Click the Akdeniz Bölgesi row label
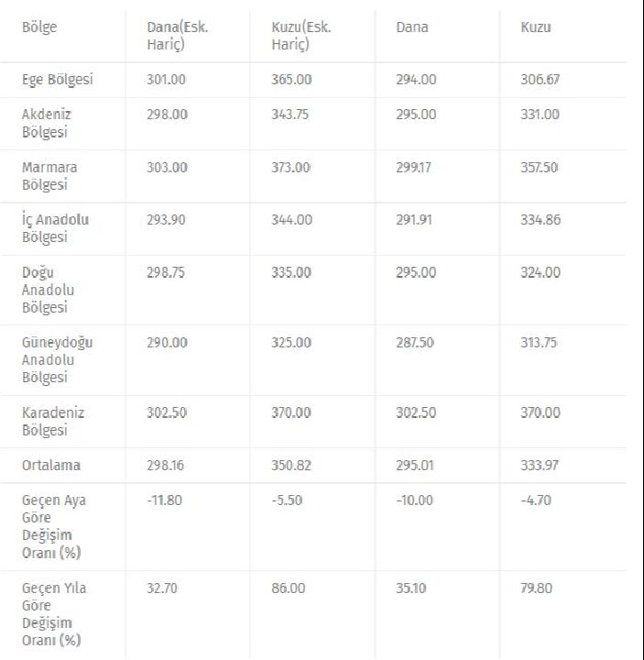 47,124
